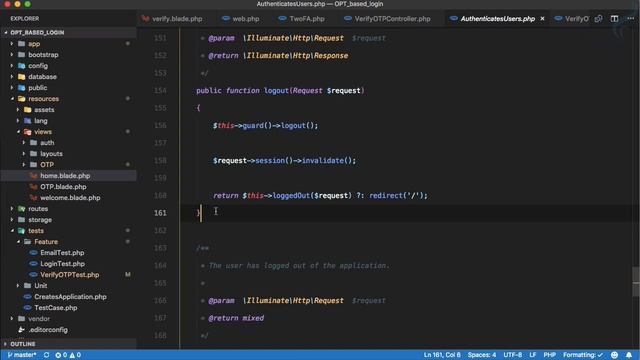The image size is (640, 360).
Task: Close the AuthenticatesUsers.php tab
Action: [542, 19]
